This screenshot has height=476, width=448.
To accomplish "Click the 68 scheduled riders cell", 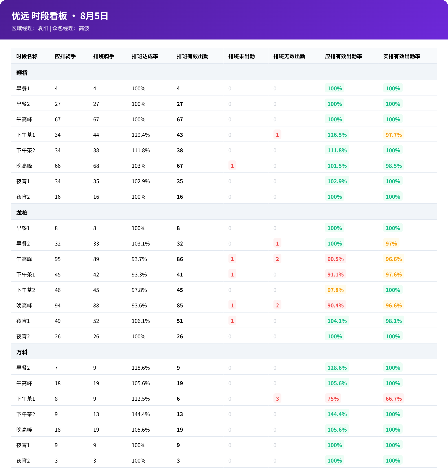I will click(x=96, y=166).
